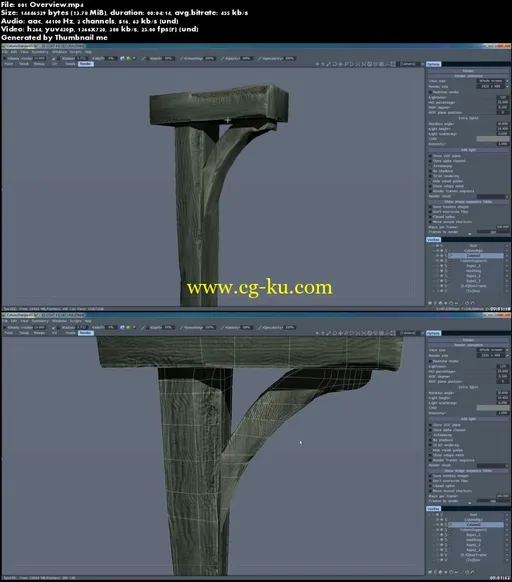
Task: Open the Render size dropdown in the lower panel
Action: (492, 356)
